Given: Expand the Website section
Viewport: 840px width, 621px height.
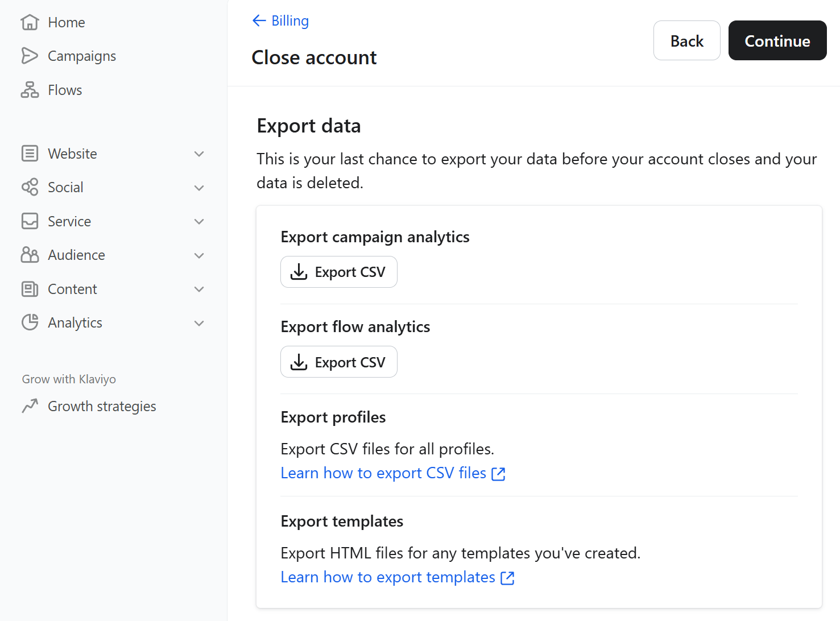Looking at the screenshot, I should (199, 153).
